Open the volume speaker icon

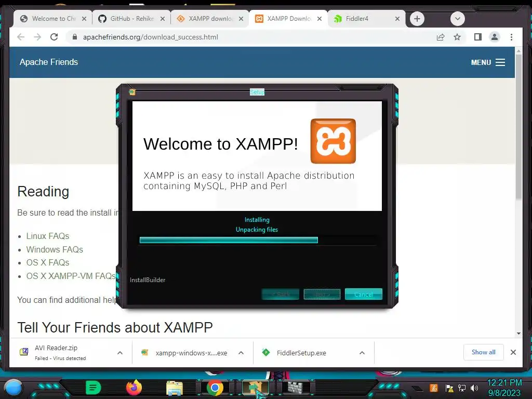click(474, 388)
